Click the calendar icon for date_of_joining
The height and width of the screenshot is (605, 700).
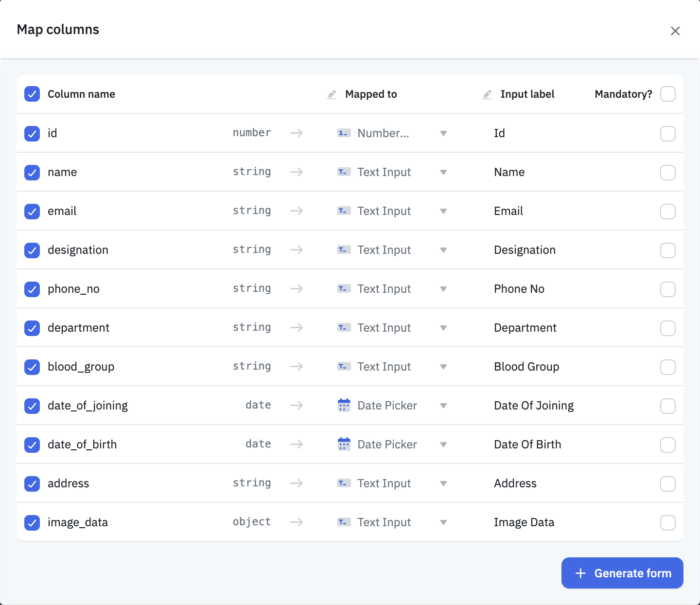tap(344, 405)
